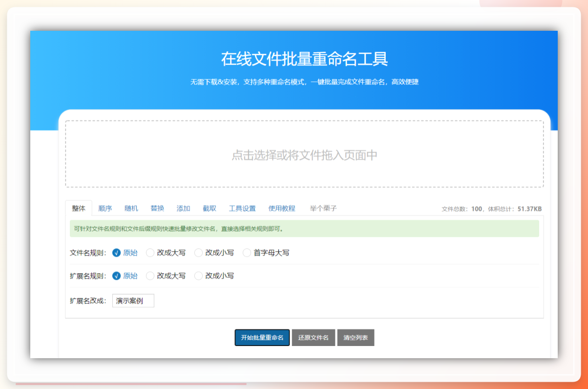The height and width of the screenshot is (389, 588).
Task: Click the 举个栗子 tab
Action: tap(323, 208)
